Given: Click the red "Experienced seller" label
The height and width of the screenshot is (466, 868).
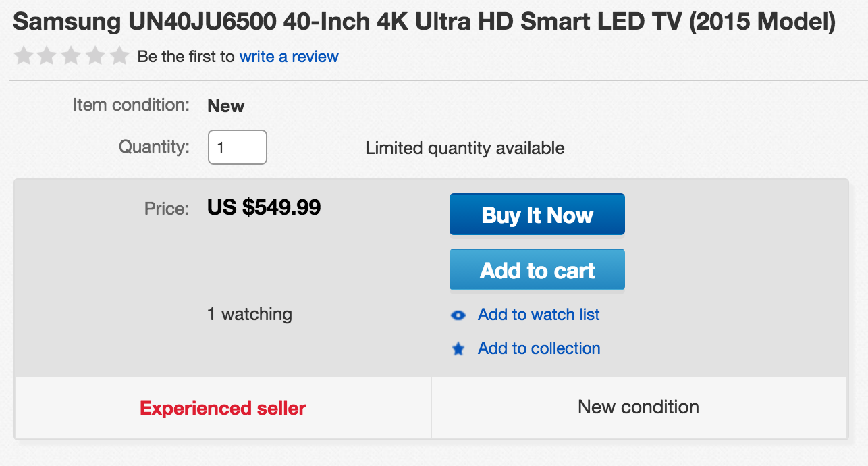Looking at the screenshot, I should click(x=223, y=408).
